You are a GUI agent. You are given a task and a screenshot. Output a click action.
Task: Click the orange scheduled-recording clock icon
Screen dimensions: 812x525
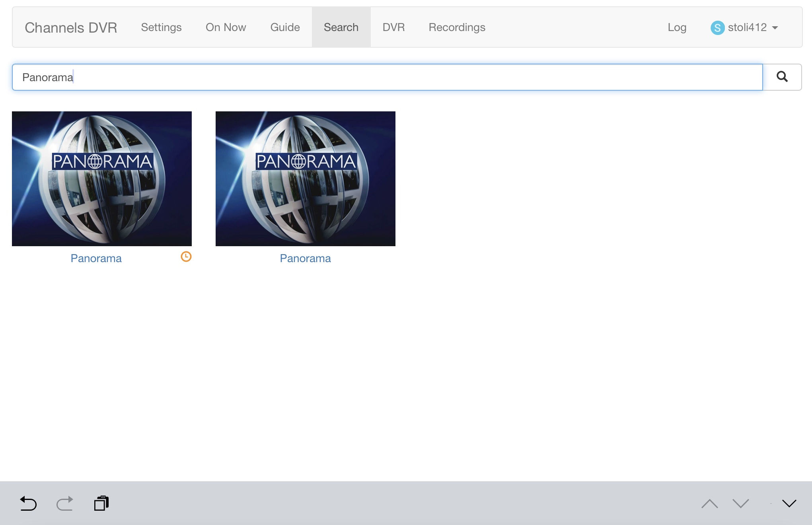coord(186,257)
